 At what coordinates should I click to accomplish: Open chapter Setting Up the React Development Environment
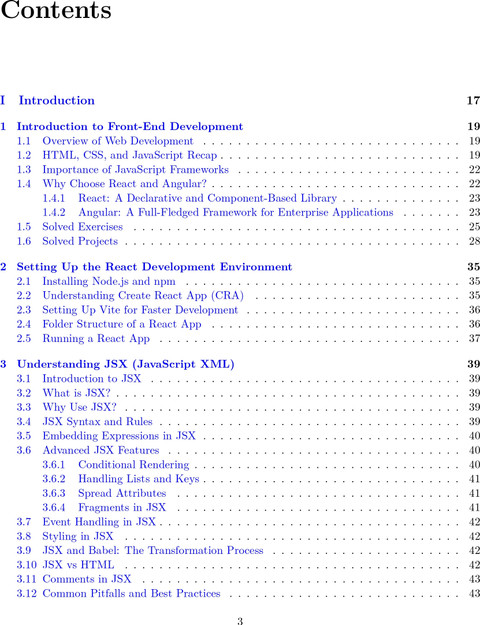(154, 267)
